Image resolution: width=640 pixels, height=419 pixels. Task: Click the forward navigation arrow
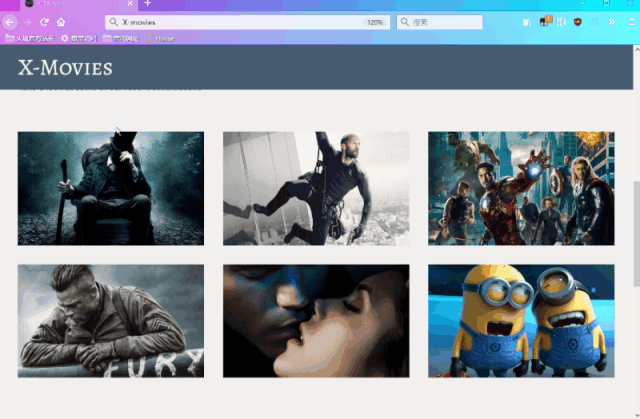(27, 22)
